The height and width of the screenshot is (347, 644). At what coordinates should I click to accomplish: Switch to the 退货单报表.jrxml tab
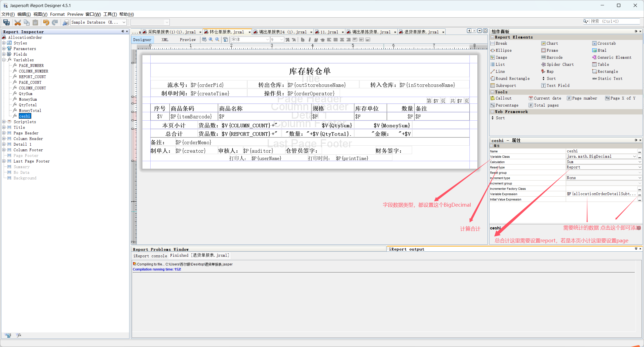point(421,32)
